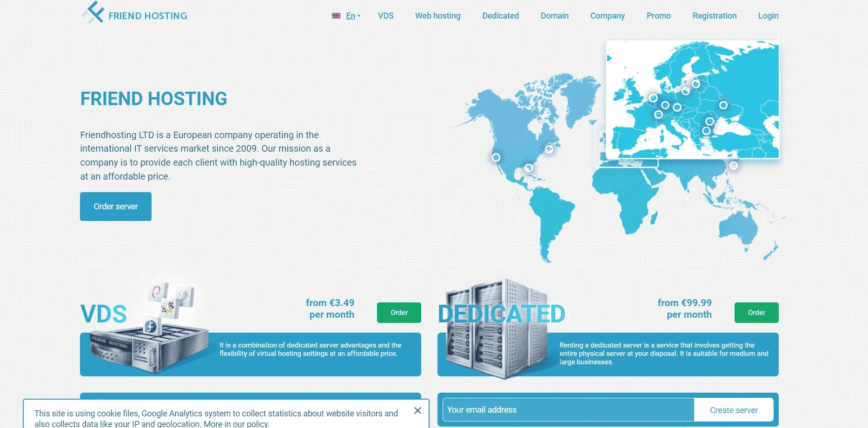868x428 pixels.
Task: Open the Web hosting menu item
Action: pyautogui.click(x=437, y=15)
